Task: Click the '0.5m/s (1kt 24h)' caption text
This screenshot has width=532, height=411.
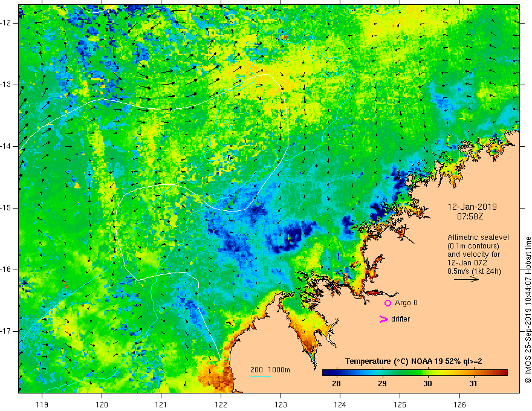Action: (x=474, y=271)
